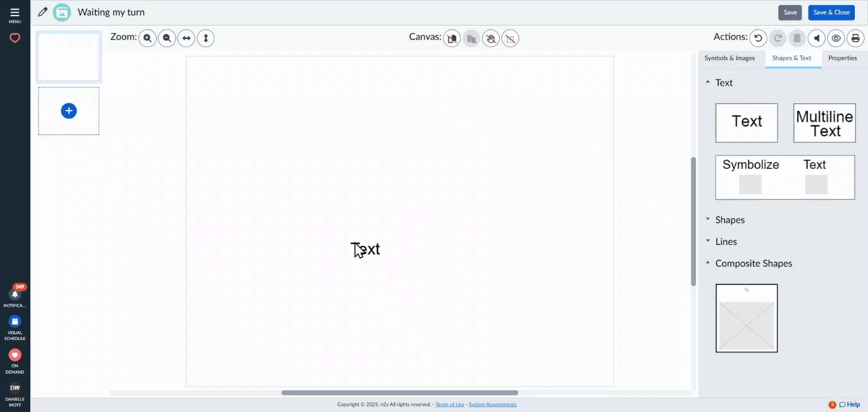Fit canvas to height
The width and height of the screenshot is (868, 412).
click(206, 38)
